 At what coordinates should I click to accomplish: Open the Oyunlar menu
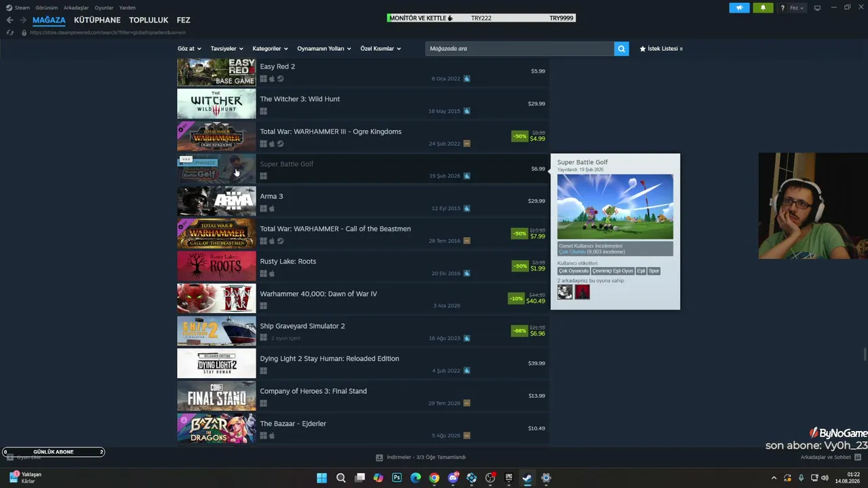pos(104,7)
